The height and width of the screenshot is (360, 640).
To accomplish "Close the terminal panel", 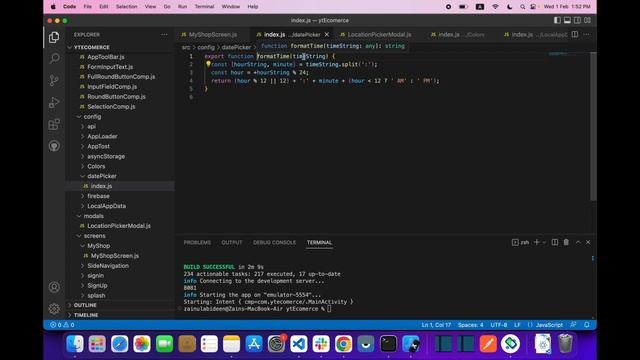I will [x=588, y=242].
